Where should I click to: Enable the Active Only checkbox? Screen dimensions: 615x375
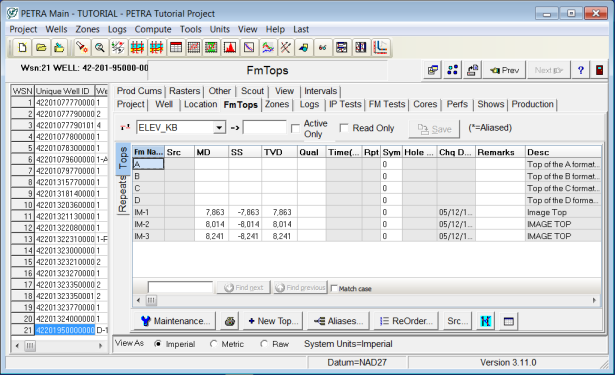coord(295,129)
